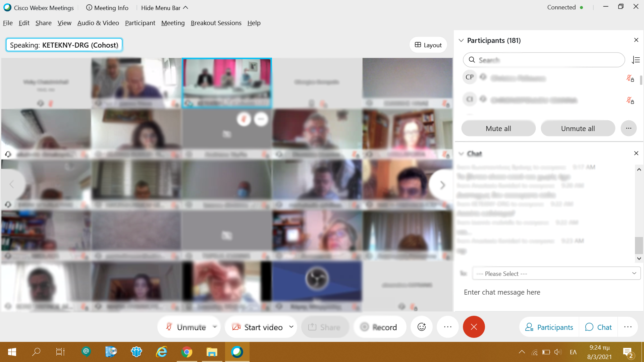Click Unmute all participants button
Screen dimensions: 644x362
[578, 128]
